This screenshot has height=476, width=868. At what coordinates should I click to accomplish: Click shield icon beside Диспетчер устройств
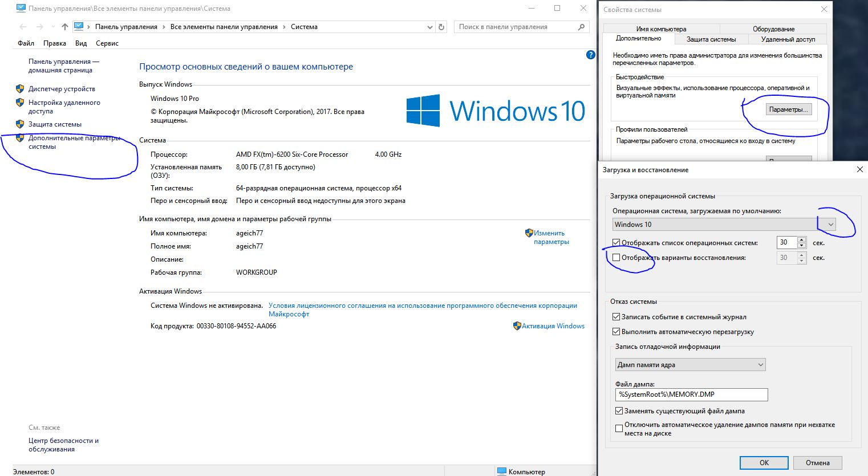pyautogui.click(x=20, y=89)
